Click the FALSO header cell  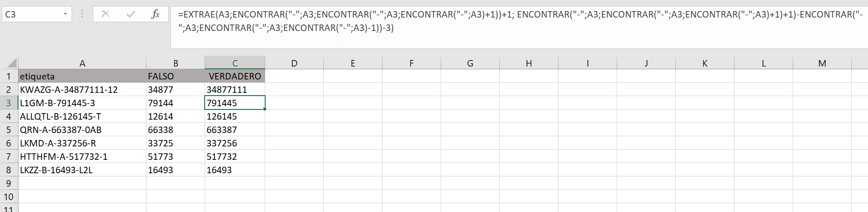[176, 76]
